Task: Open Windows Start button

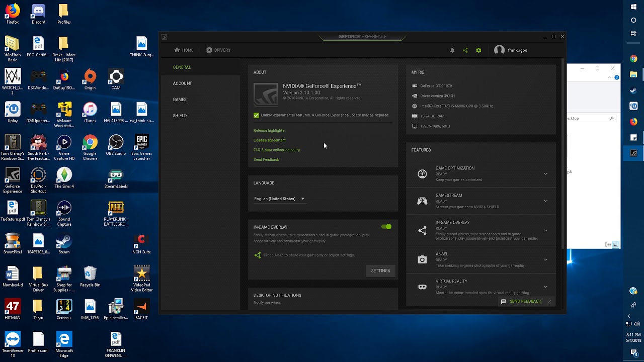Action: (x=633, y=7)
